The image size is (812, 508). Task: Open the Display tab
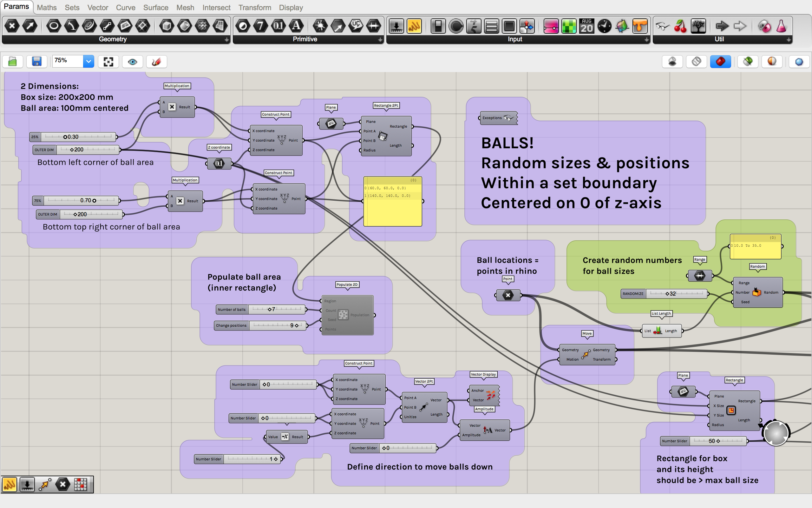point(291,7)
